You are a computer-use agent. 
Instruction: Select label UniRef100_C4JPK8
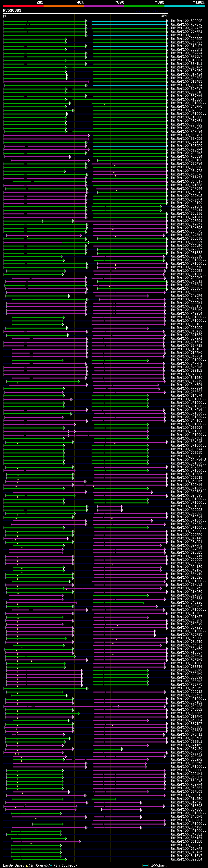click(x=187, y=106)
